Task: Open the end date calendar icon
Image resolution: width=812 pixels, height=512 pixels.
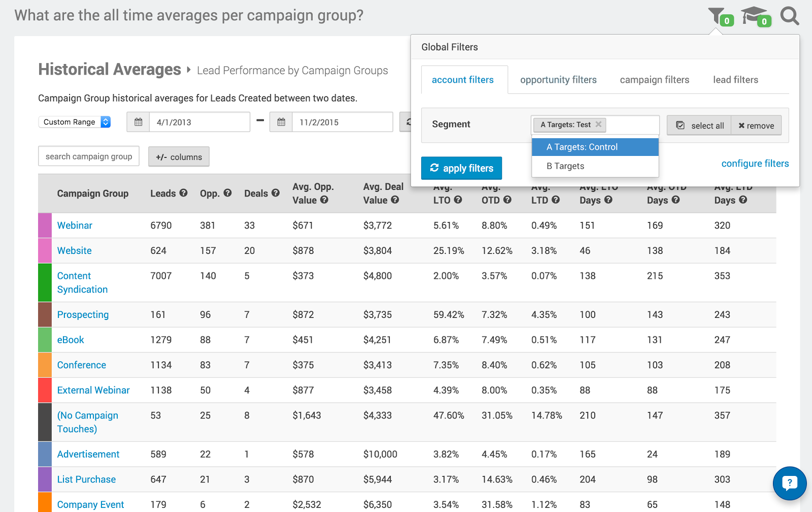Action: coord(281,122)
